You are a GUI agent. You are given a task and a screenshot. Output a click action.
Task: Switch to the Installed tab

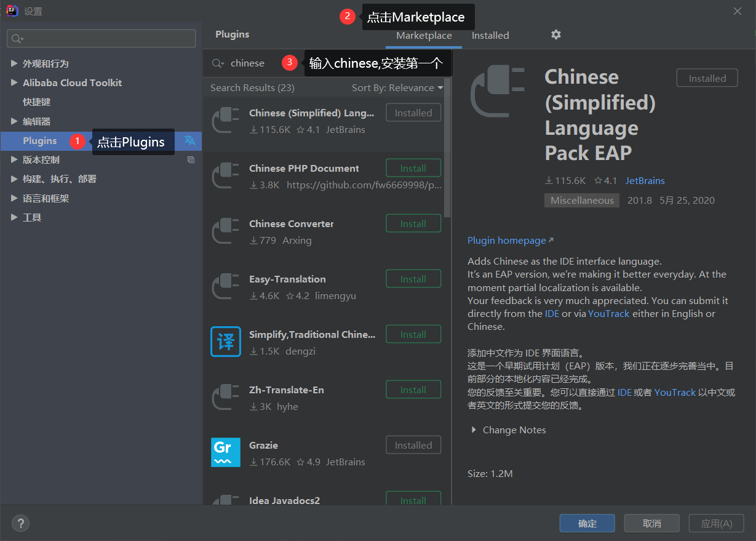[x=490, y=36]
